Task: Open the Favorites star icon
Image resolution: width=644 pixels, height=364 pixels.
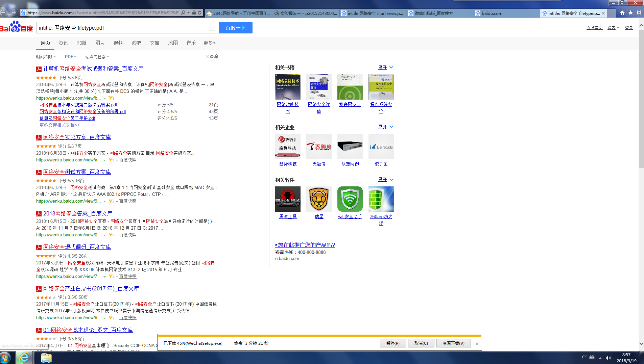Action: click(x=630, y=13)
